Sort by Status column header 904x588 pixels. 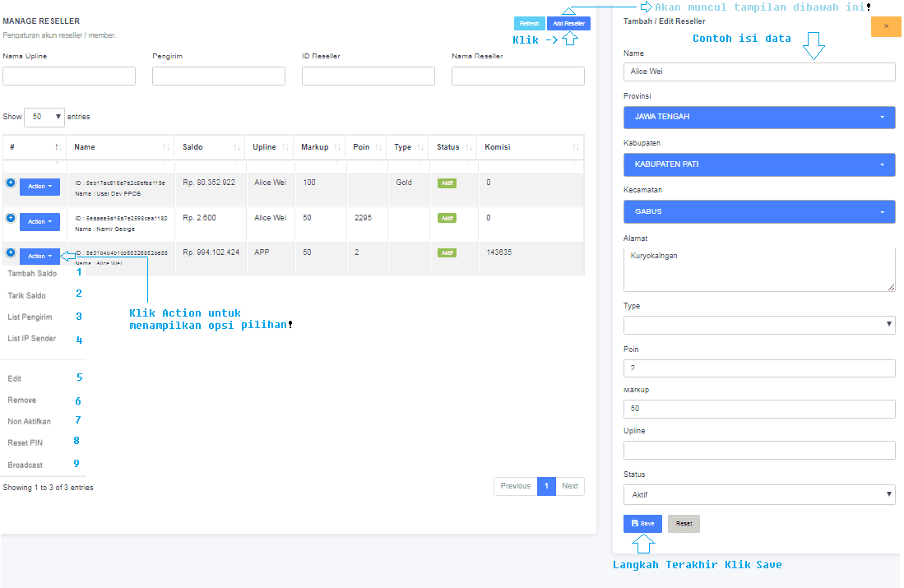click(x=452, y=147)
